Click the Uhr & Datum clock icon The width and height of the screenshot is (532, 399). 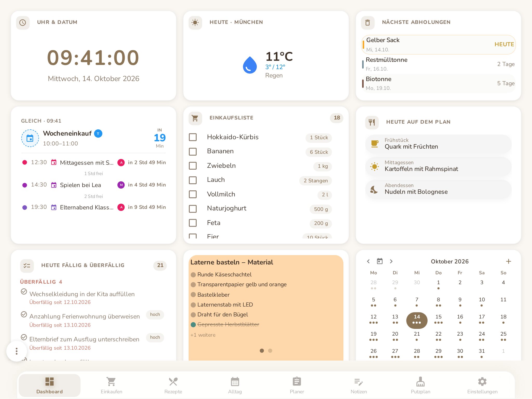(x=23, y=23)
